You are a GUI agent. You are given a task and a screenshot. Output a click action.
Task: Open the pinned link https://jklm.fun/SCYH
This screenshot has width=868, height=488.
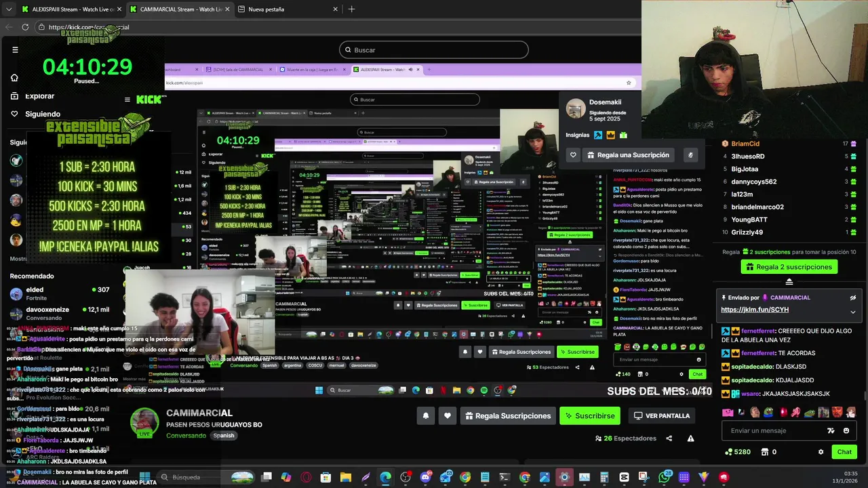pos(755,310)
